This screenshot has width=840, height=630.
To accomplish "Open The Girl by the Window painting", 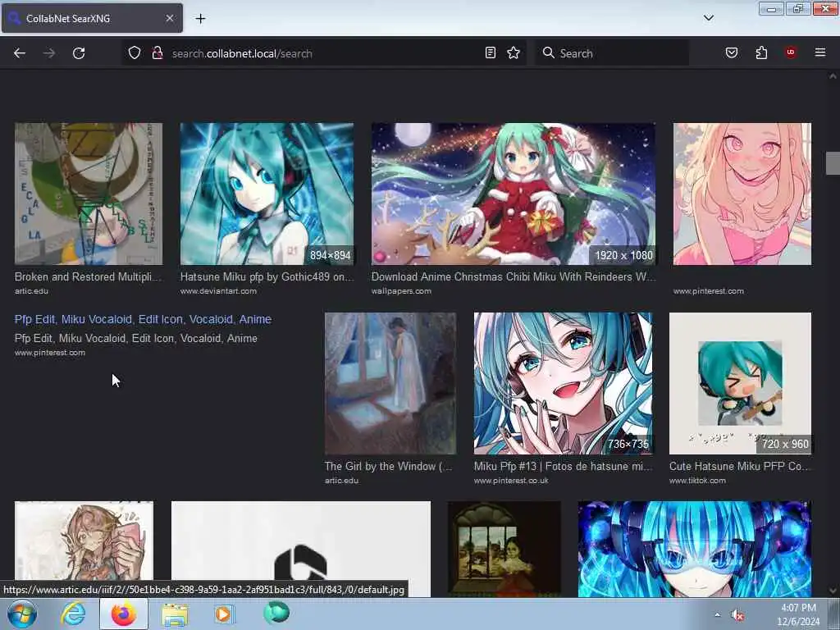I will click(x=390, y=384).
